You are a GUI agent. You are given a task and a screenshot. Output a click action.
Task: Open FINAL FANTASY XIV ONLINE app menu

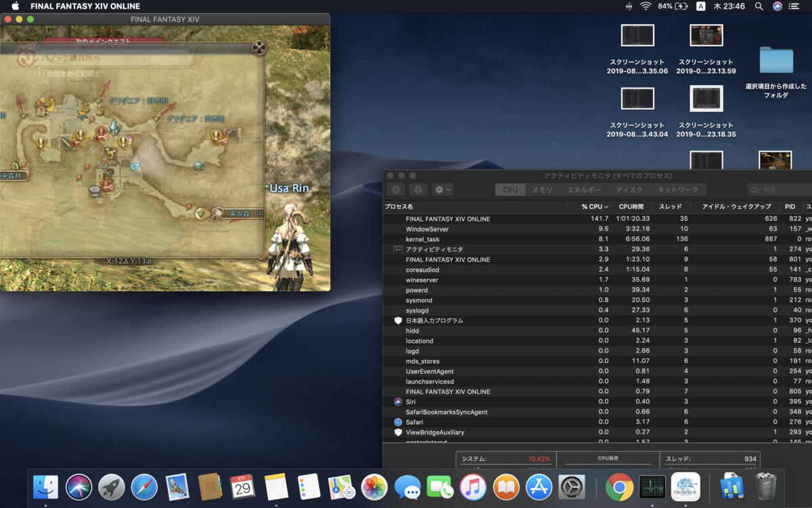(x=85, y=6)
